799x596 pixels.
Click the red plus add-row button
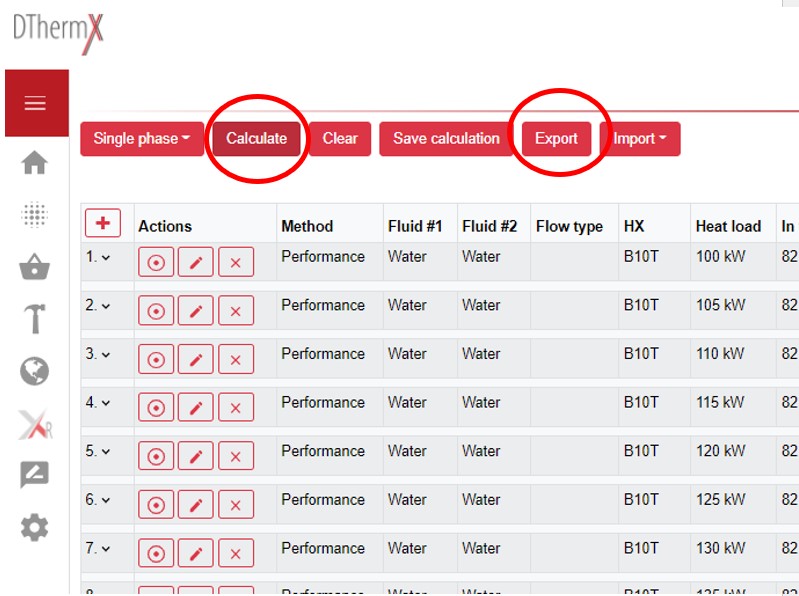click(103, 223)
